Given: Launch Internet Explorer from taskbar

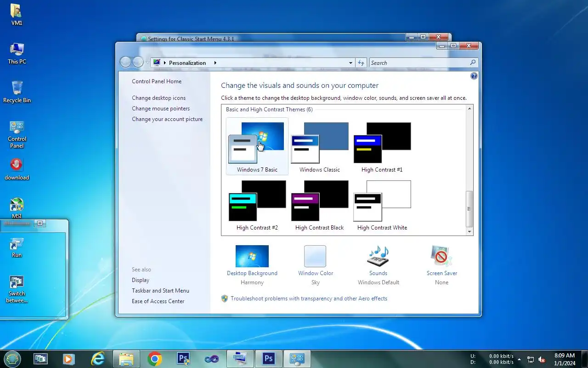Looking at the screenshot, I should pos(97,359).
